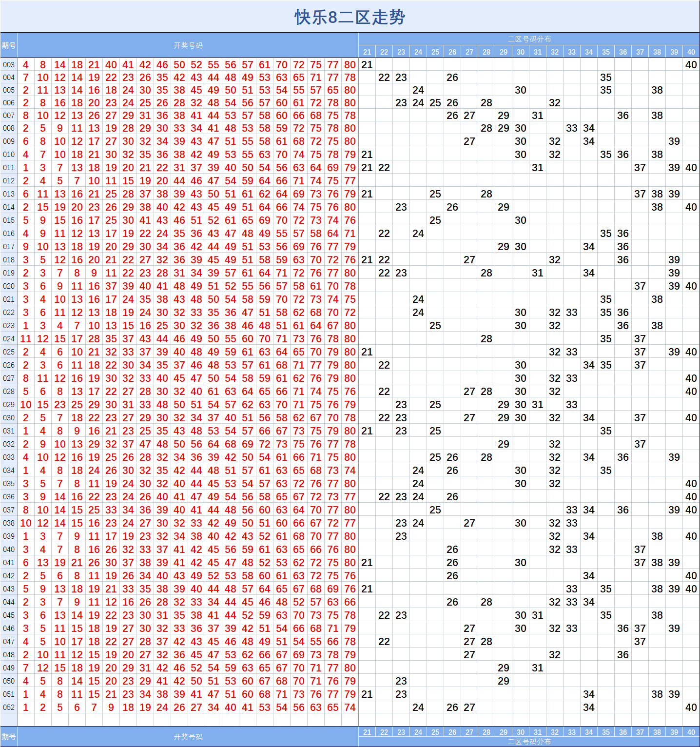Click zone number 27 in row 018
The width and height of the screenshot is (700, 747).
click(x=469, y=260)
